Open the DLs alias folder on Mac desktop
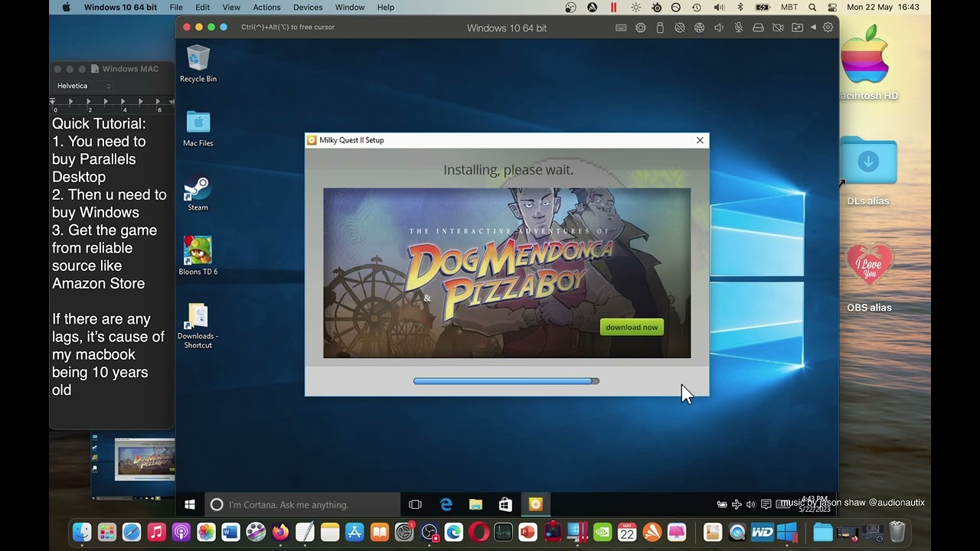 click(x=868, y=171)
